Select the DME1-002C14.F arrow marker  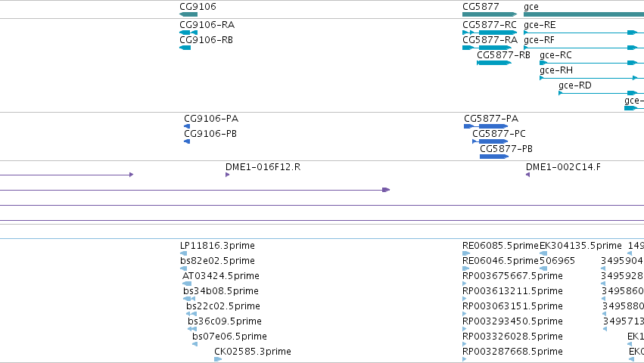[x=527, y=175]
